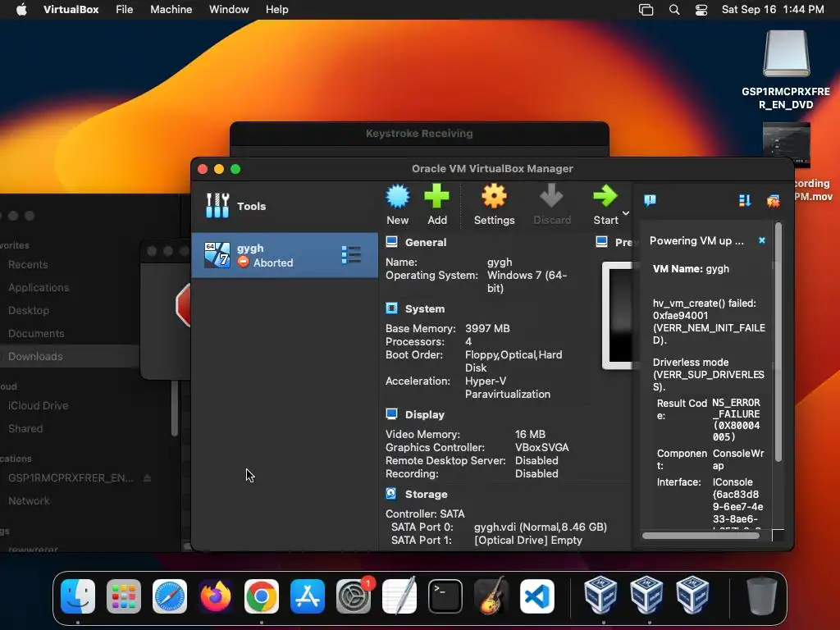Image resolution: width=840 pixels, height=630 pixels.
Task: Toggle notification sort order icon
Action: pos(745,200)
